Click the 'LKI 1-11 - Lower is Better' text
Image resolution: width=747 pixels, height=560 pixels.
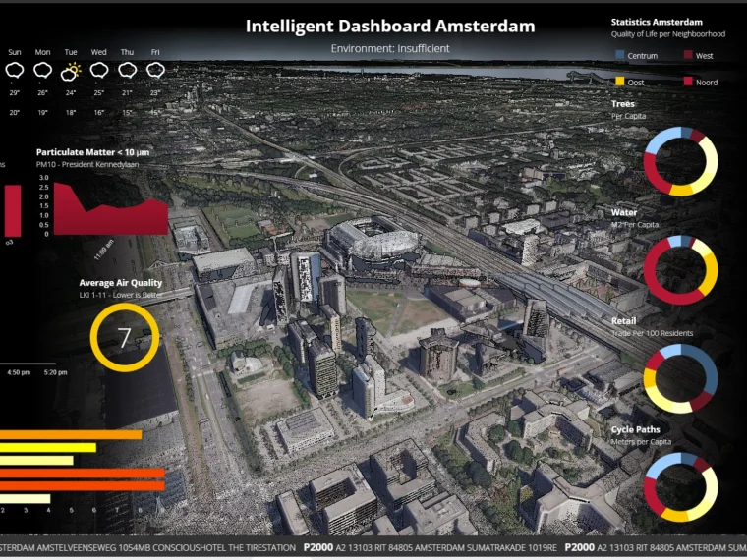point(121,296)
